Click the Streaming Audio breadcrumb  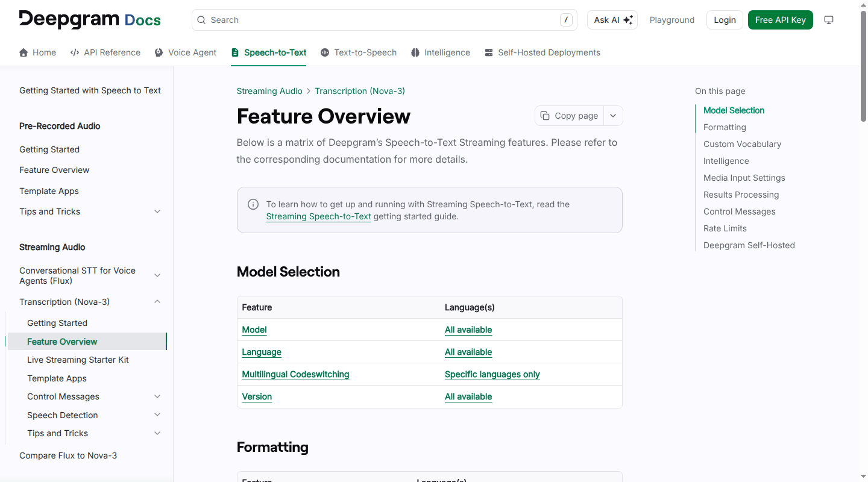click(269, 91)
